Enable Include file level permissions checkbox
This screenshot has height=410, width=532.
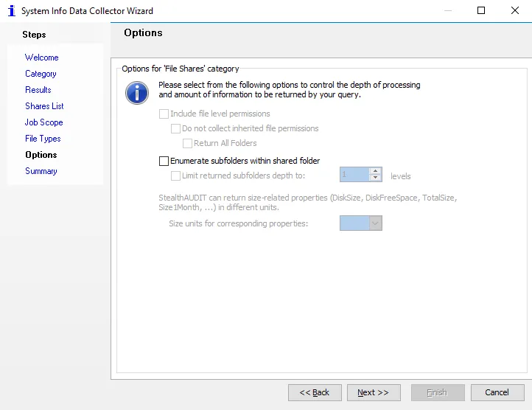[164, 114]
